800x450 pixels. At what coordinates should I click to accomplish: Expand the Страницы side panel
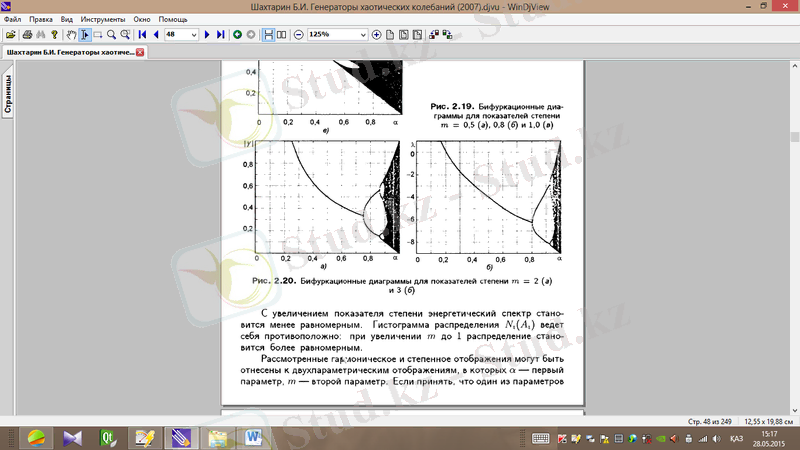7,96
